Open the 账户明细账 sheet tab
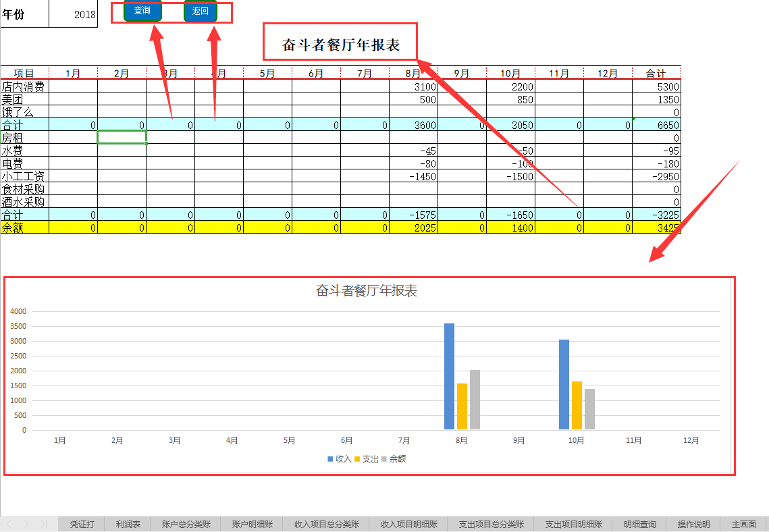 (251, 523)
